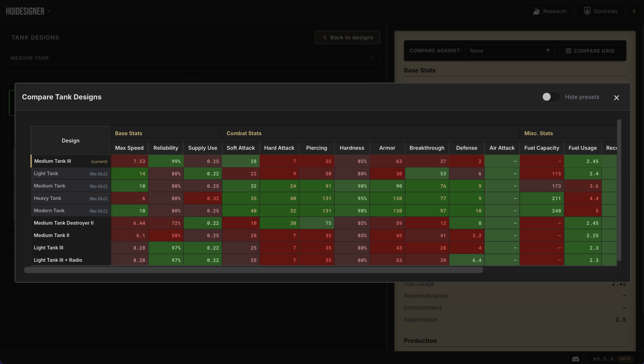Click Light Tank breakthrough value 53
The image size is (644, 364).
[x=427, y=174]
